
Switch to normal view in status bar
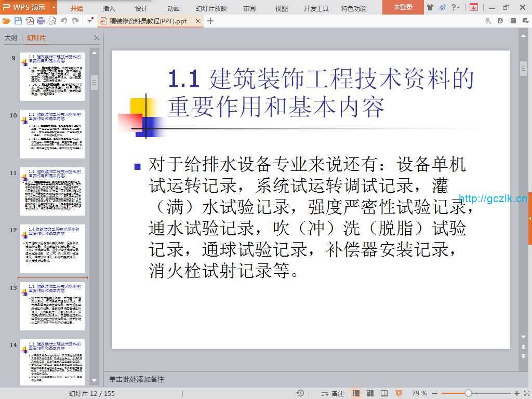pos(356,393)
